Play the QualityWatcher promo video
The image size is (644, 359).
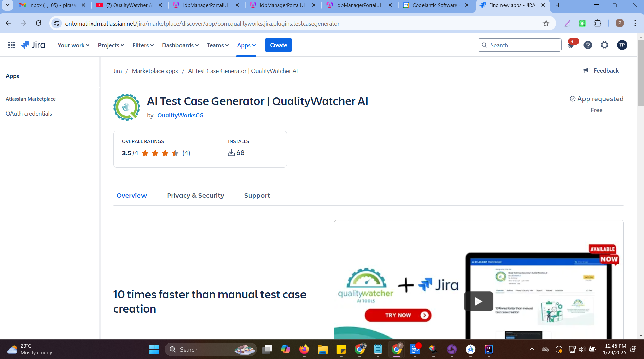(479, 301)
